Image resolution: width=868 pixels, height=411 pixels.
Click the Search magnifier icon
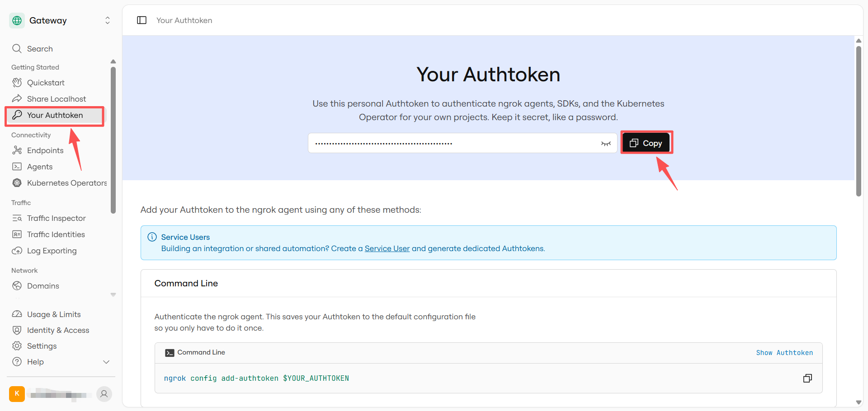click(17, 48)
